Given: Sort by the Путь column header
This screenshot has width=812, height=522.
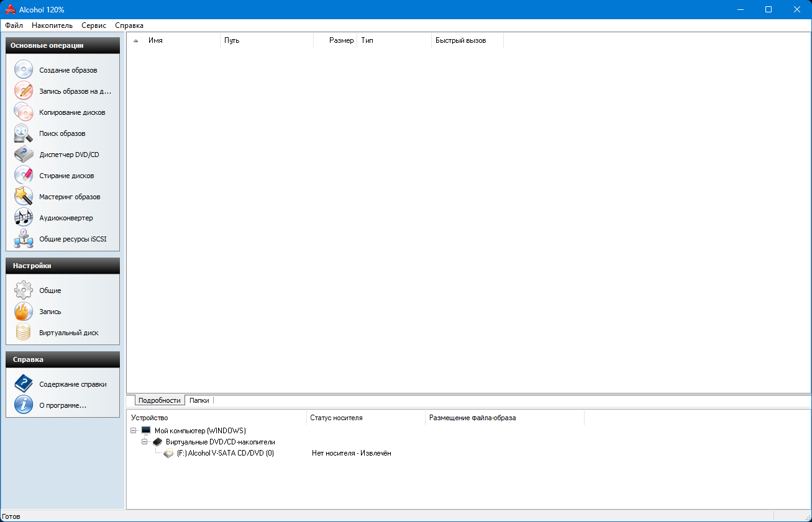Looking at the screenshot, I should tap(267, 40).
